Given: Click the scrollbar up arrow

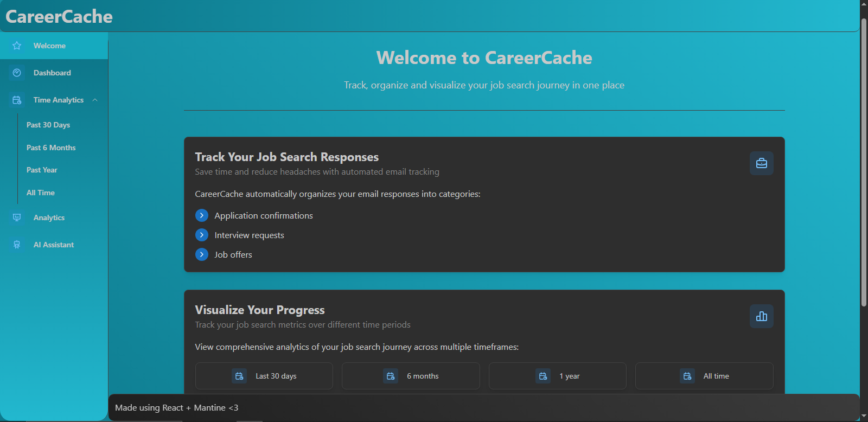Looking at the screenshot, I should point(864,4).
